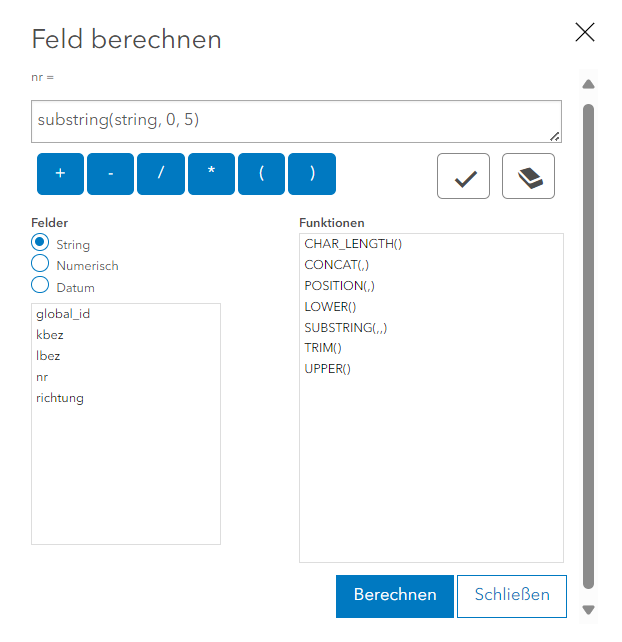
Task: Insert the minus operator
Action: pyautogui.click(x=111, y=174)
